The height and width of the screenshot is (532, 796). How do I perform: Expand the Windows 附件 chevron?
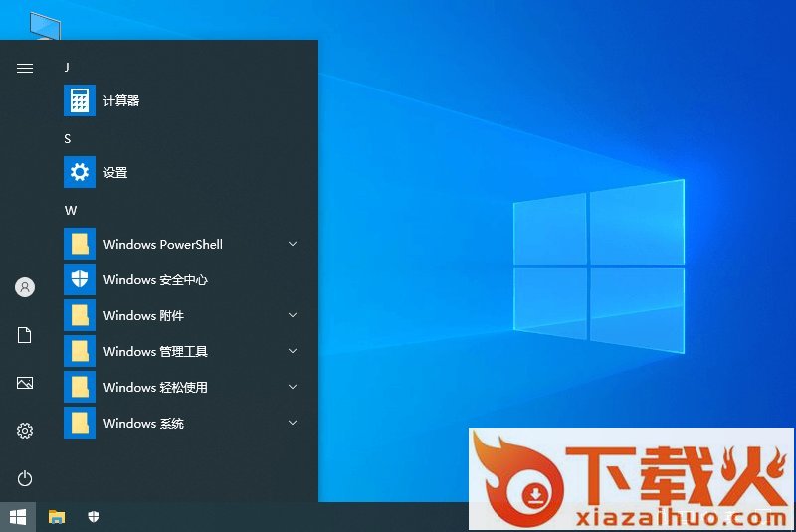293,315
